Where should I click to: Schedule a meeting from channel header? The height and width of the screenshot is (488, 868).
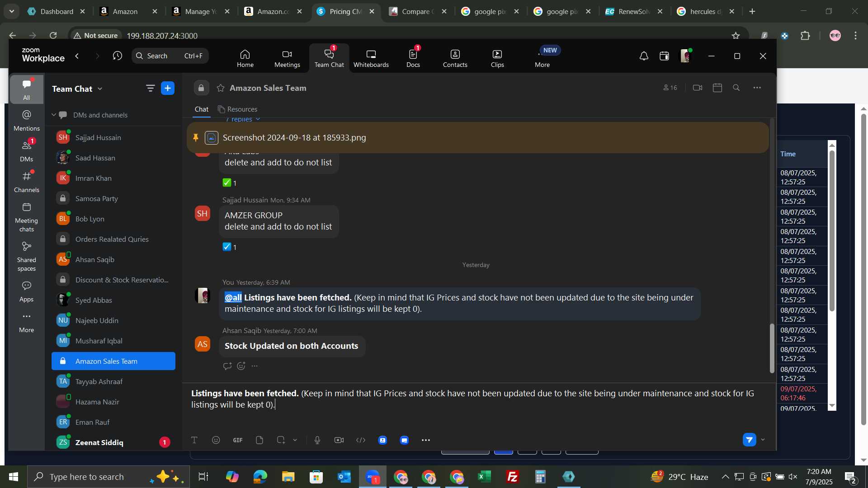point(717,88)
